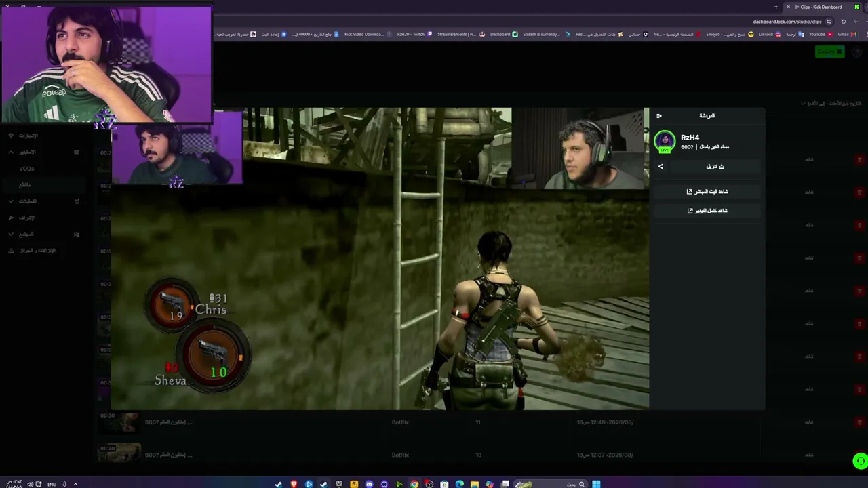Delete the clip created at 12:48

coord(860,422)
